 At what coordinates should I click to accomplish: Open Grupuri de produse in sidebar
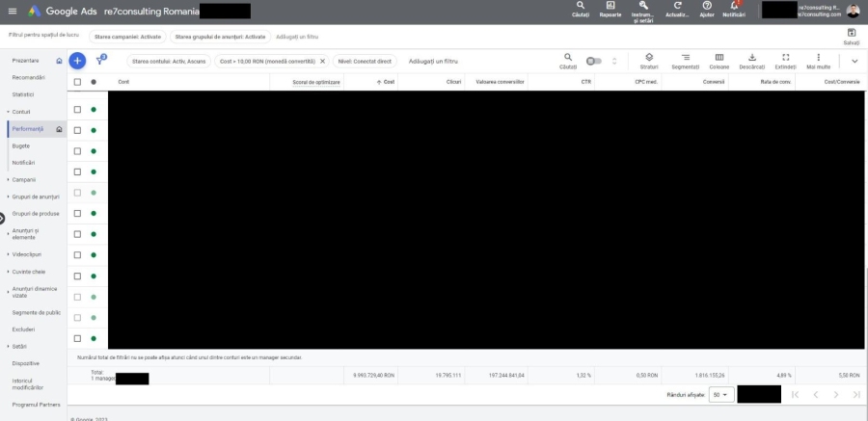coord(36,214)
